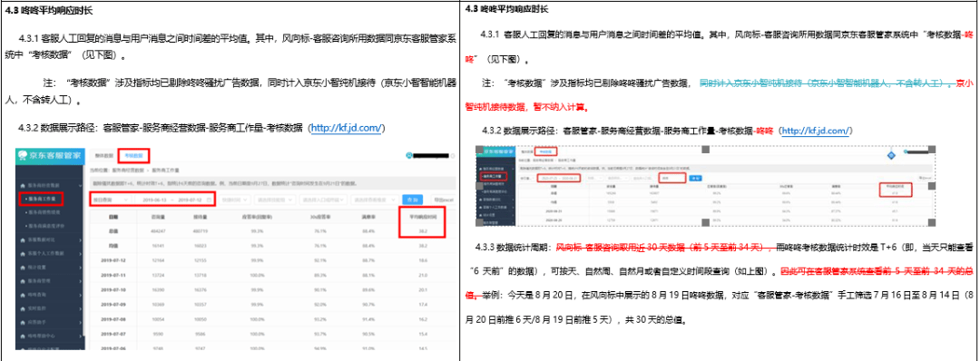Click the home icon beside 客服数据对比

point(23,239)
